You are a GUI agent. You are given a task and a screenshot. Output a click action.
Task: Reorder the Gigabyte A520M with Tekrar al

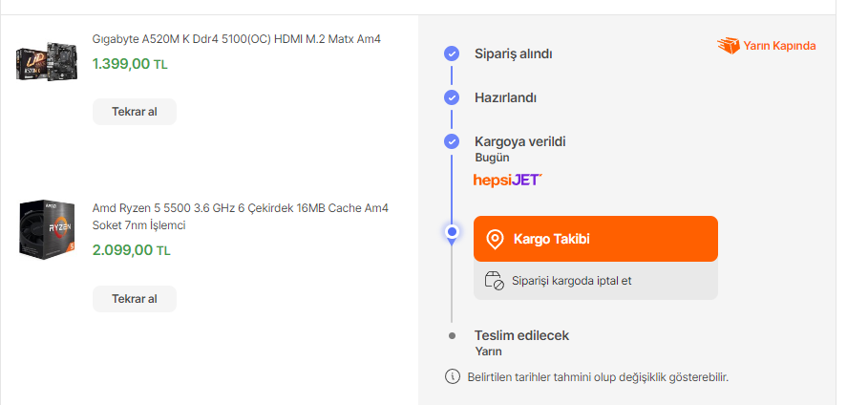[x=135, y=112]
